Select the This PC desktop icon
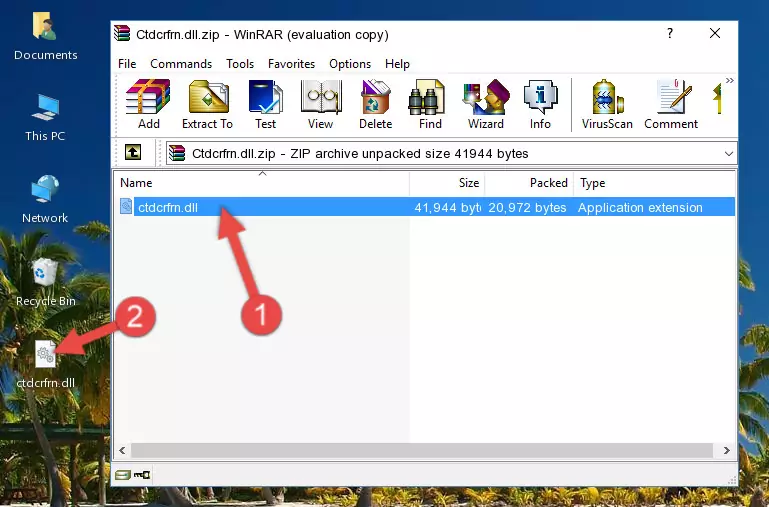 45,118
